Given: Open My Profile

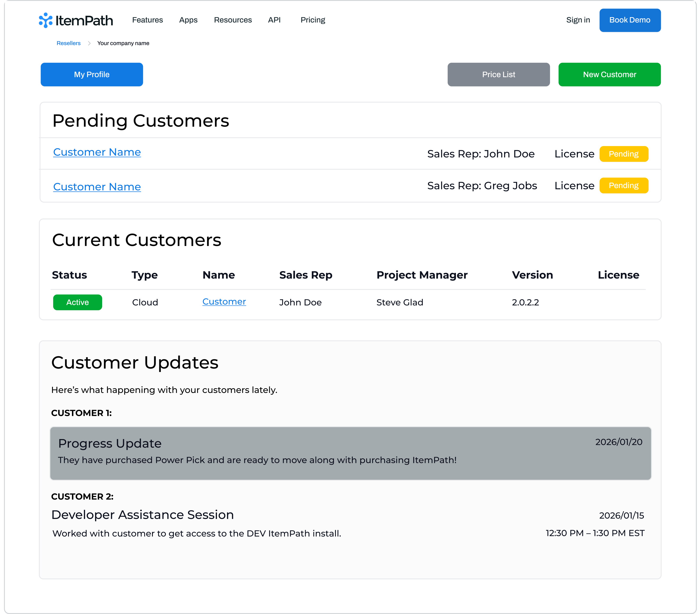Looking at the screenshot, I should [92, 74].
